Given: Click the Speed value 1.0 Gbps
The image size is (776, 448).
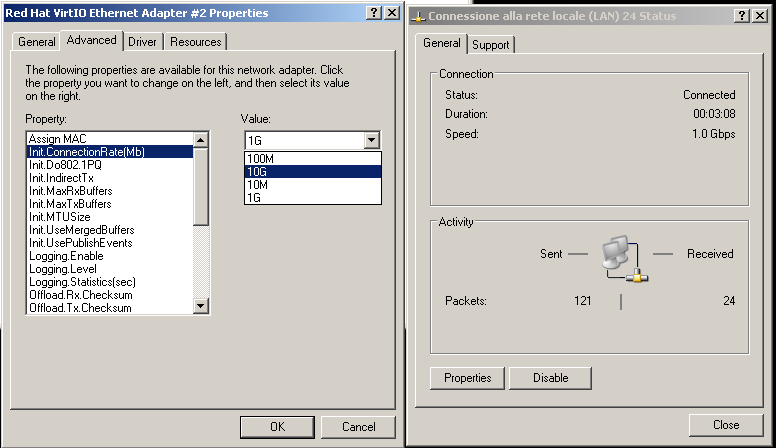Looking at the screenshot, I should pyautogui.click(x=713, y=134).
